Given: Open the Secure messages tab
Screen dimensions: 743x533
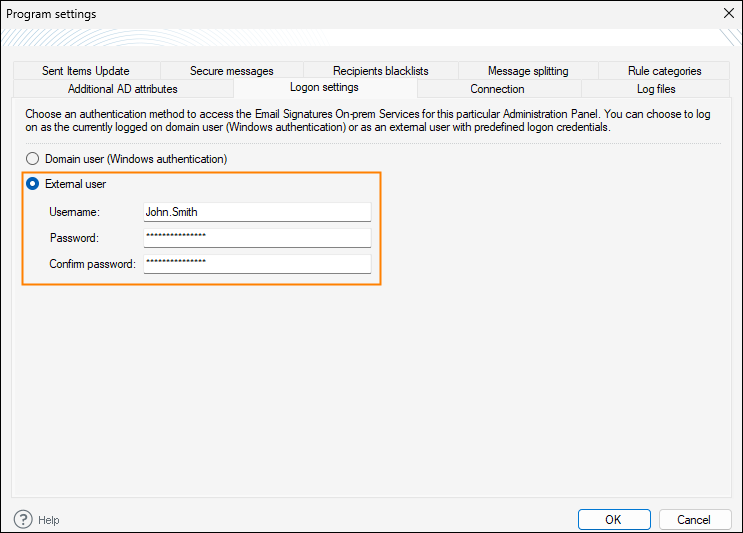Looking at the screenshot, I should (x=231, y=71).
